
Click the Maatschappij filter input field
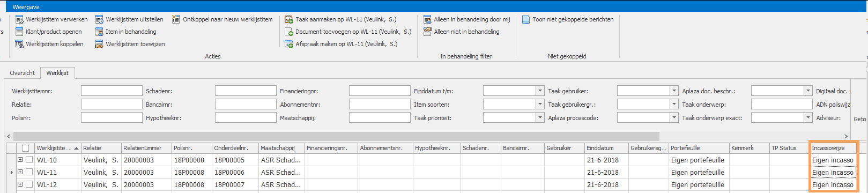click(x=380, y=118)
